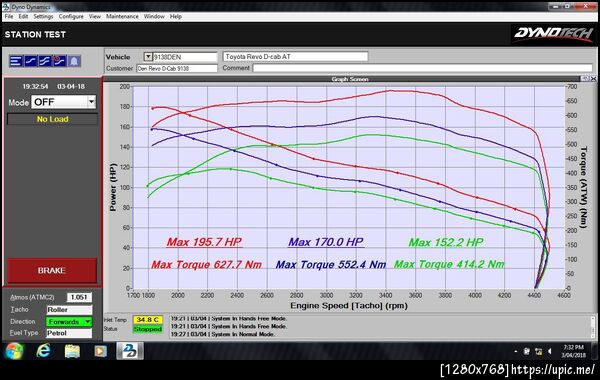Click the curve icon with red target marker

59,61
